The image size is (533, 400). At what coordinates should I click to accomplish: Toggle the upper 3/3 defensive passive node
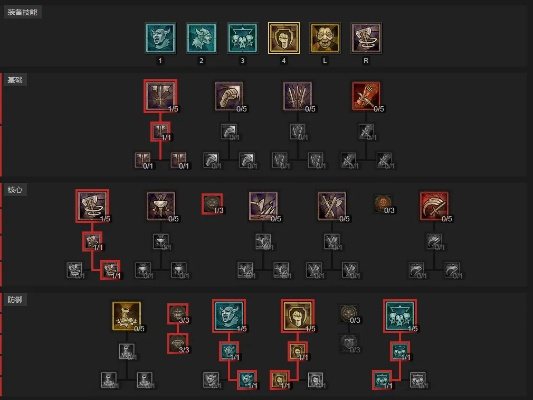(178, 314)
